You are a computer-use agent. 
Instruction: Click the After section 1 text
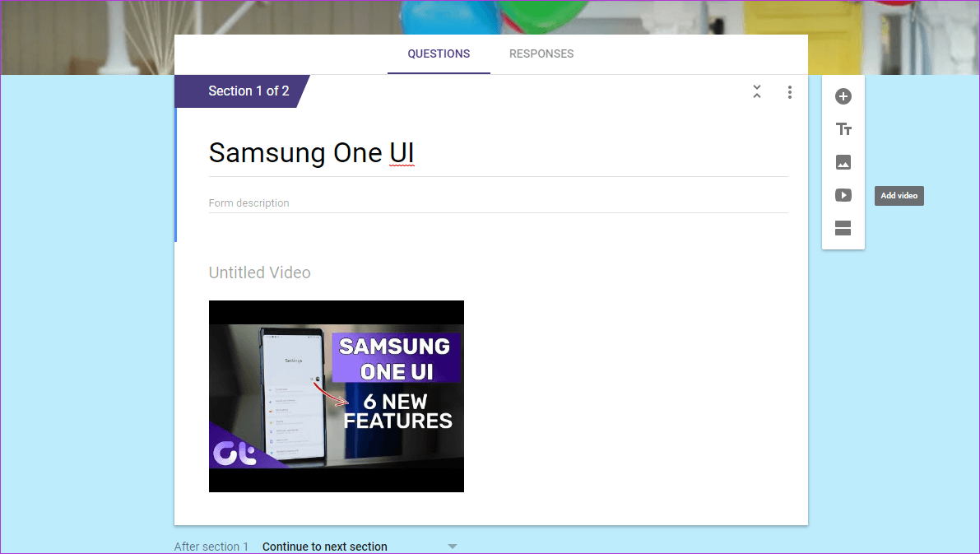(211, 547)
